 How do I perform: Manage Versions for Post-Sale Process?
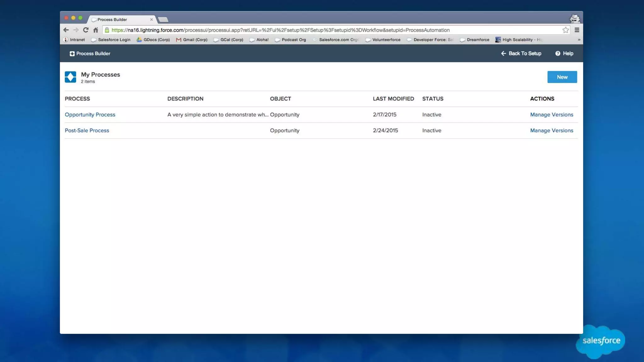click(x=552, y=130)
